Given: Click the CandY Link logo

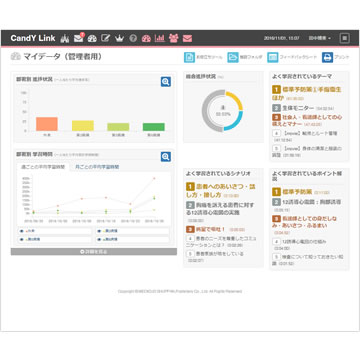Looking at the screenshot, I should click(33, 38).
